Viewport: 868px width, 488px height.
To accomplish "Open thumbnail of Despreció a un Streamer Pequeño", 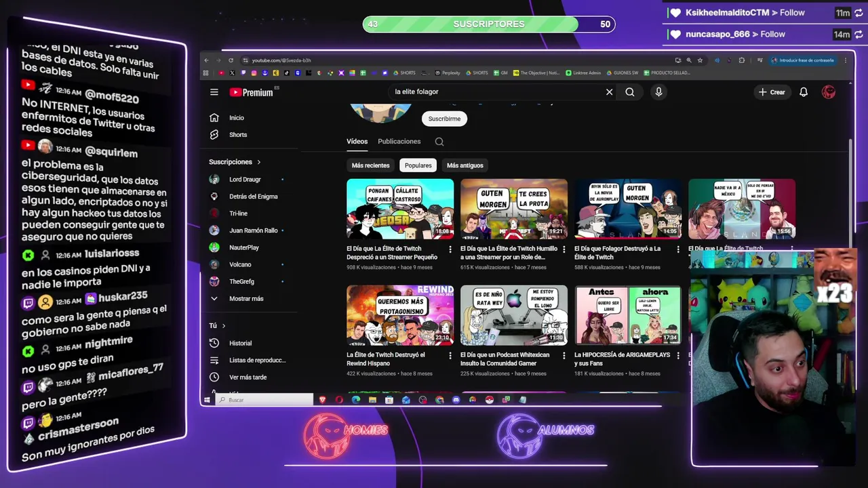I will click(x=400, y=209).
